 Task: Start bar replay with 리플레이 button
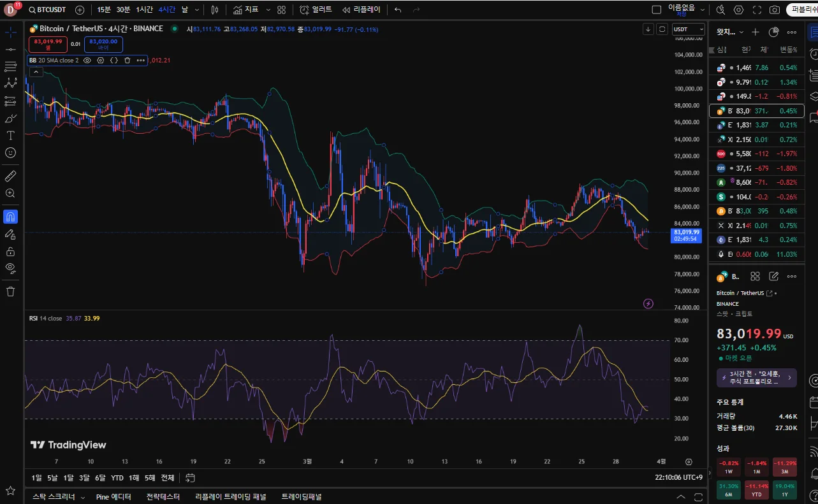[362, 10]
